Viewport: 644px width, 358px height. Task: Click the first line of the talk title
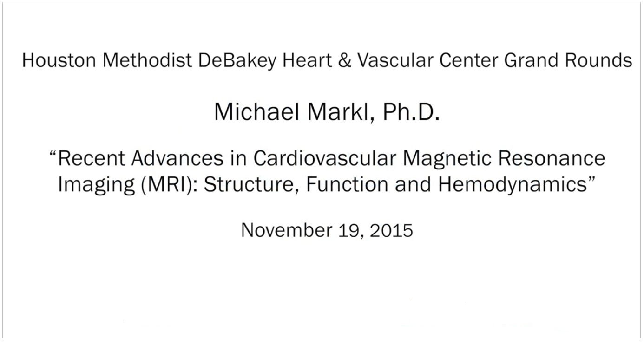327,158
